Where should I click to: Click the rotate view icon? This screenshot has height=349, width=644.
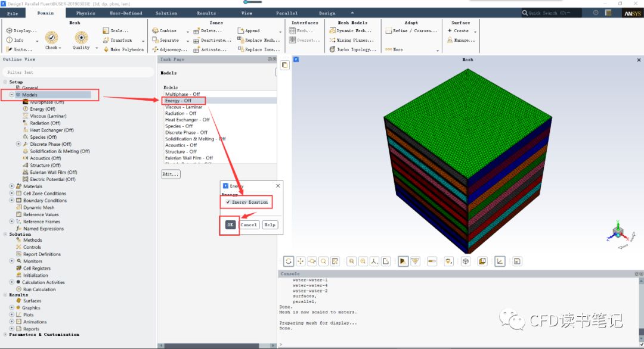(x=289, y=261)
